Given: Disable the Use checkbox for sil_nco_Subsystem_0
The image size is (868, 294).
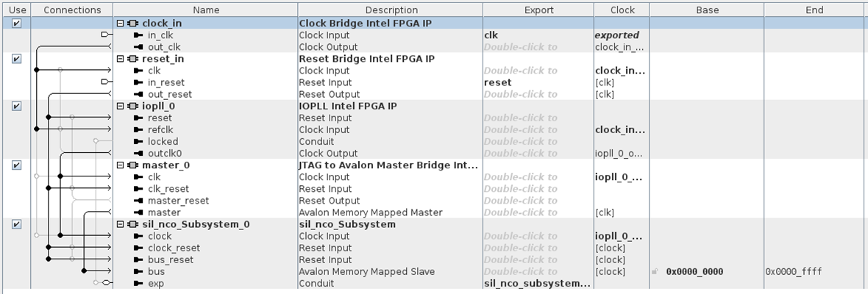Looking at the screenshot, I should [17, 224].
